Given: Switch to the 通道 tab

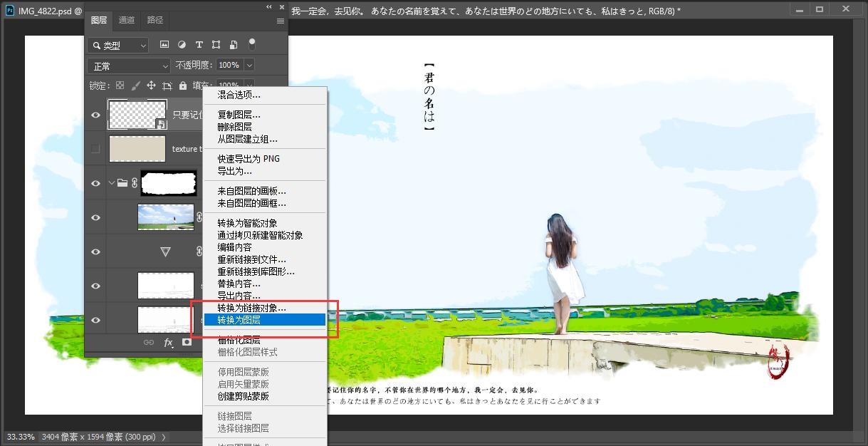Looking at the screenshot, I should (x=127, y=20).
